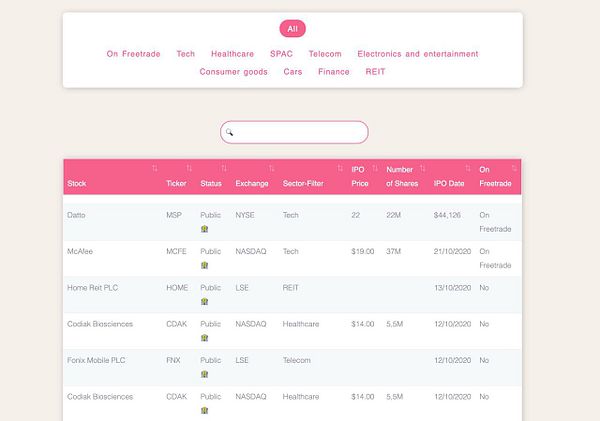Click the $19.00 IPO price cell

363,251
